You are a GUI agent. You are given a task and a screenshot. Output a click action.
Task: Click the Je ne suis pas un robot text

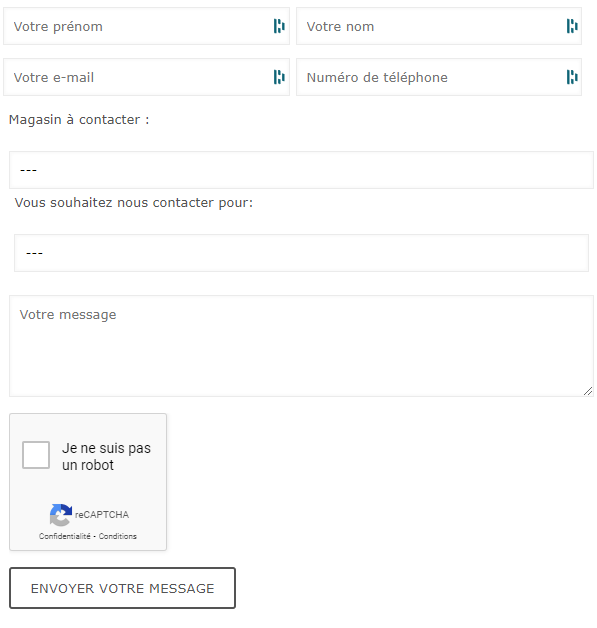pos(106,457)
